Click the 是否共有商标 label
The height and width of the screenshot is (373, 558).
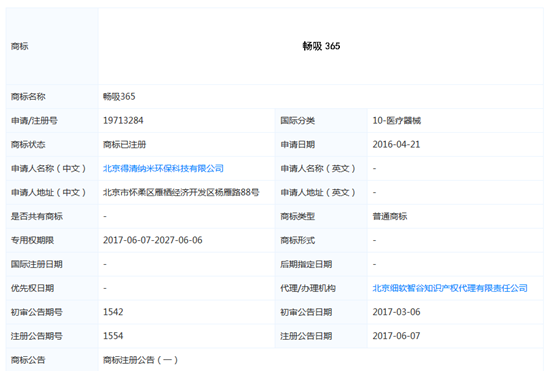[x=37, y=216]
